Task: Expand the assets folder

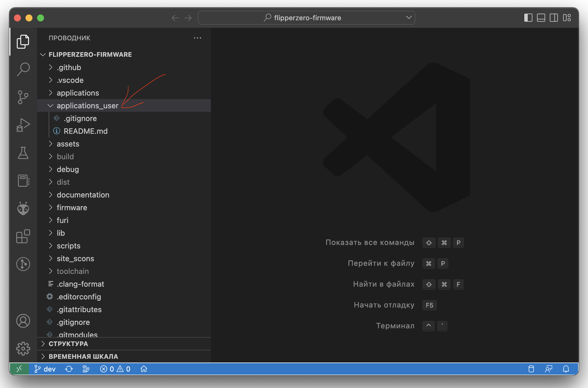Action: (x=124, y=144)
